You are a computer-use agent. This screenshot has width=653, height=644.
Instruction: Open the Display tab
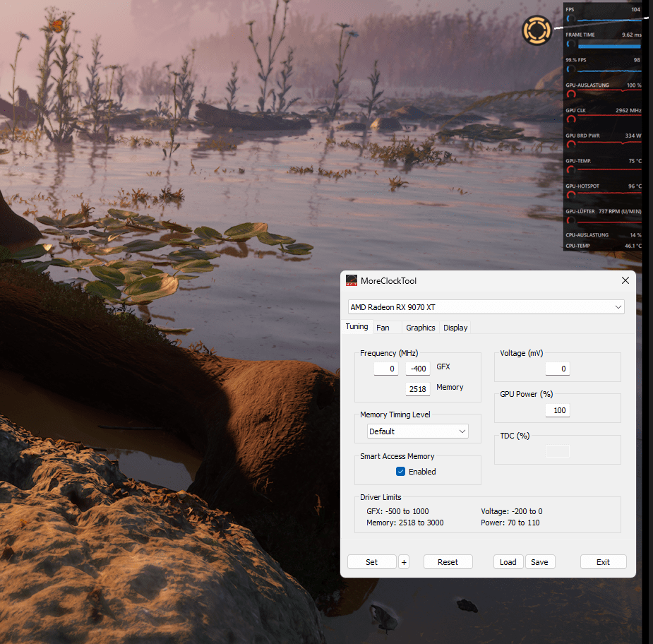pyautogui.click(x=455, y=328)
